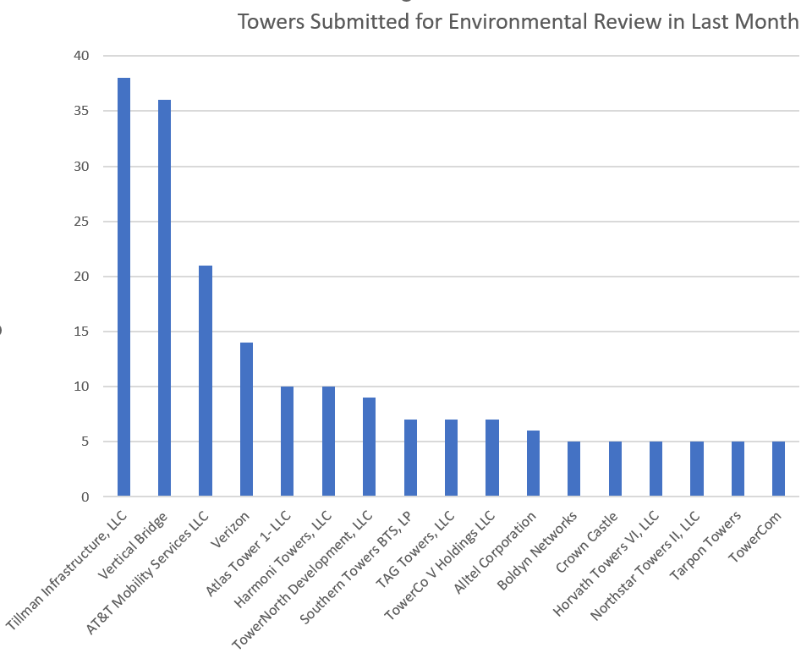Click the Horvath Towers VI, LLC label
Image resolution: width=812 pixels, height=653 pixels.
pyautogui.click(x=606, y=564)
